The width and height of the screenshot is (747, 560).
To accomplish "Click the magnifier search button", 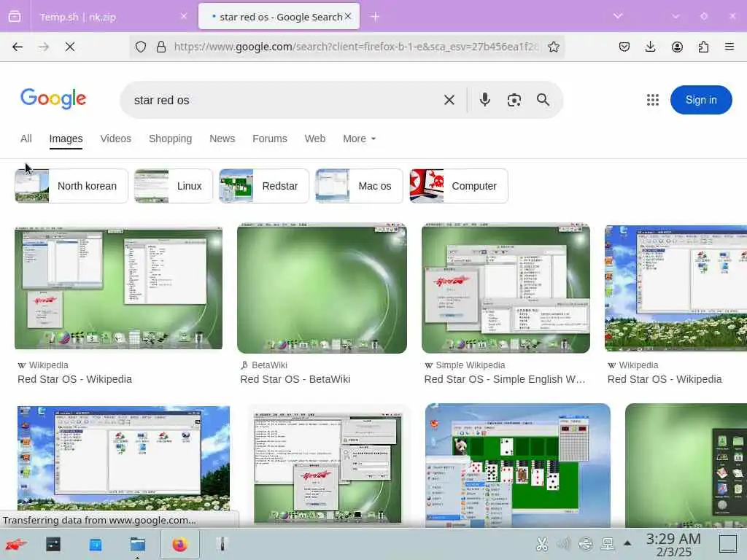I will [x=543, y=100].
